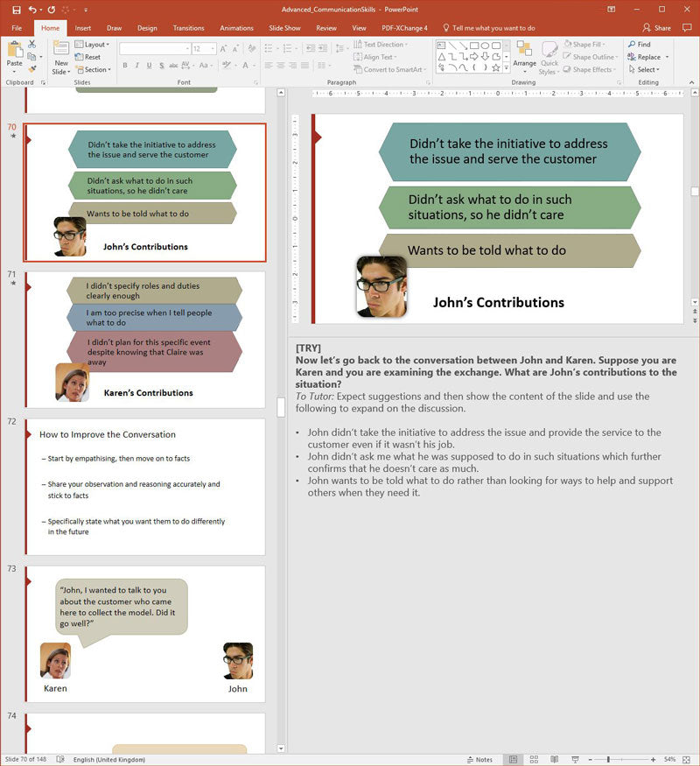Click the Format Painter icon
This screenshot has width=700, height=766.
[32, 69]
